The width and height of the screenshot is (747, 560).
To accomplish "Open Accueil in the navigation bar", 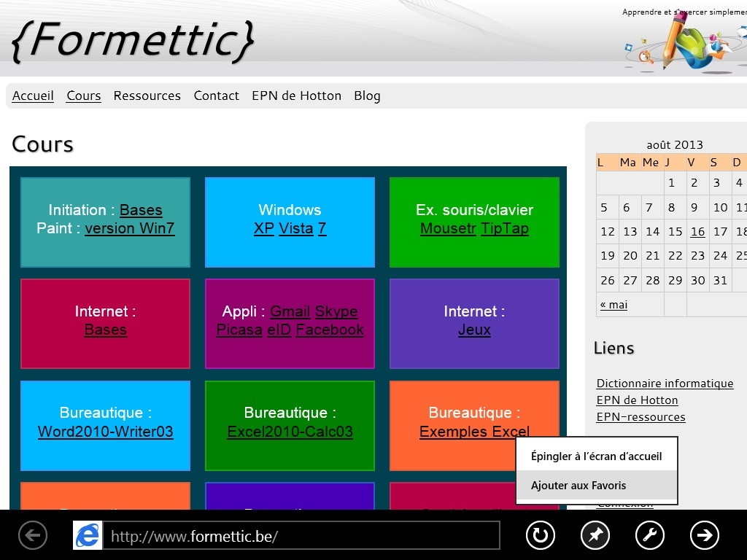I will click(33, 96).
